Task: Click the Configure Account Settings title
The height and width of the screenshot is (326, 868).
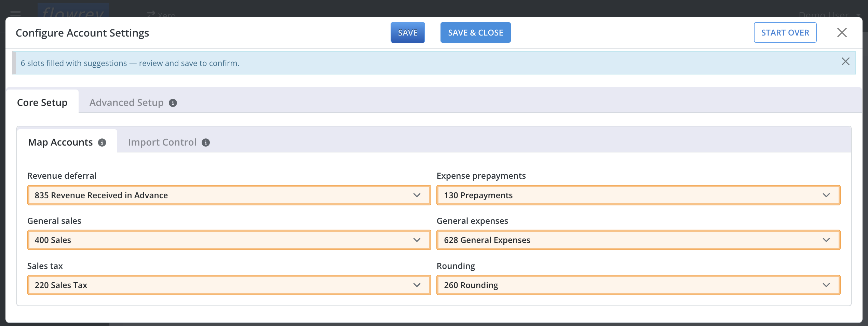Action: (x=82, y=33)
